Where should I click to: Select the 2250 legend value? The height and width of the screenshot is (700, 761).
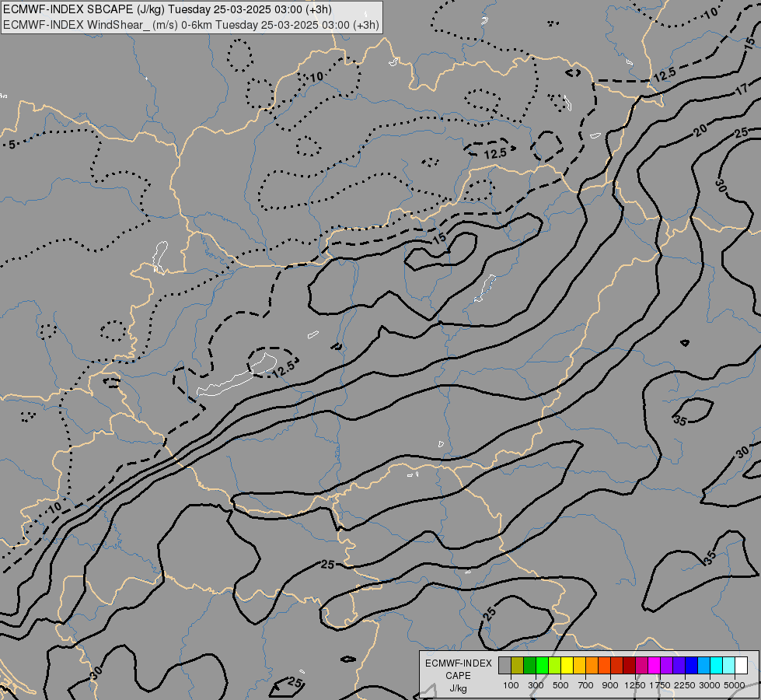(x=685, y=685)
